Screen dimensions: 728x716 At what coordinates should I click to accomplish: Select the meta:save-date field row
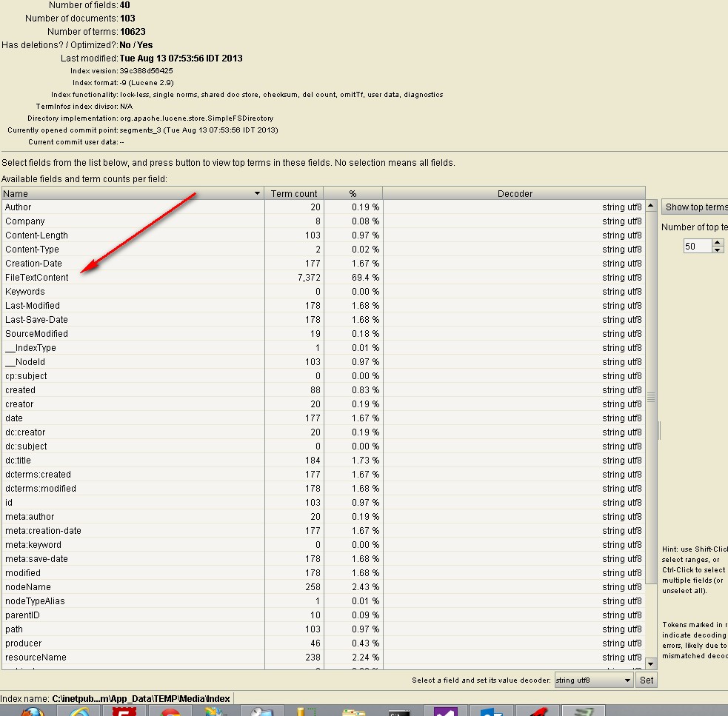(323, 559)
